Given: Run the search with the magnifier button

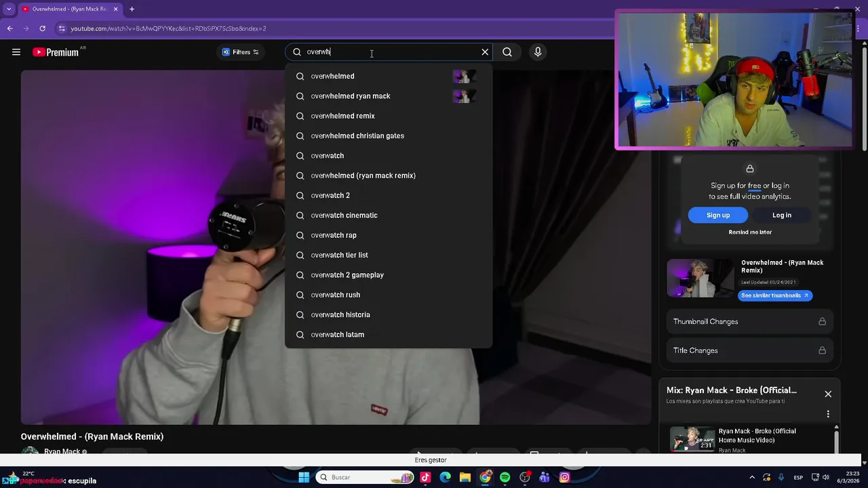Looking at the screenshot, I should coord(507,52).
